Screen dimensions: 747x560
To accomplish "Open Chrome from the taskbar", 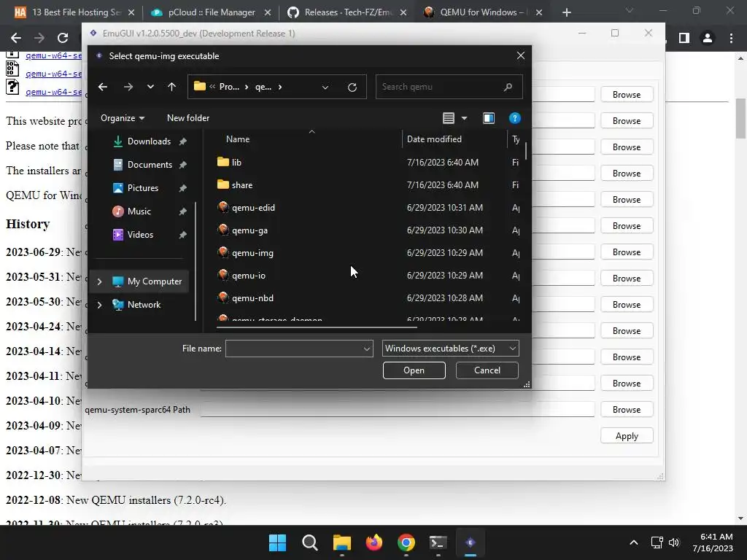I will pyautogui.click(x=406, y=542).
